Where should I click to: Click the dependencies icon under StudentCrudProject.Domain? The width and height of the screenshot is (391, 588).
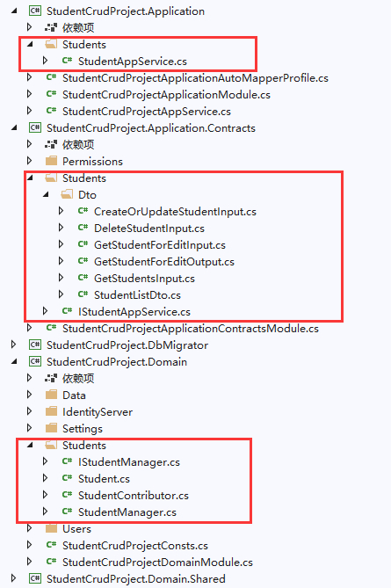(51, 378)
